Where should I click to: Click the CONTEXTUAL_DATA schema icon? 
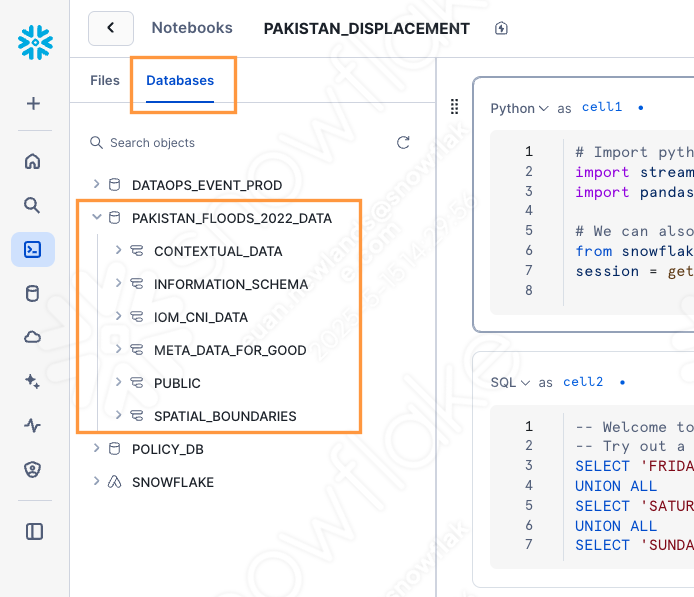tap(137, 251)
